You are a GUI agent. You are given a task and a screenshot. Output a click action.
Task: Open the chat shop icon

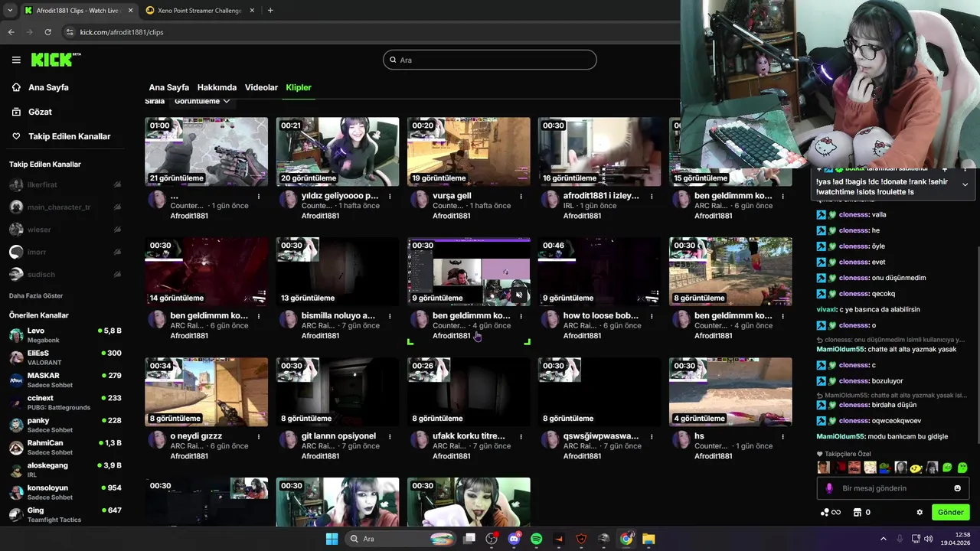pyautogui.click(x=857, y=513)
